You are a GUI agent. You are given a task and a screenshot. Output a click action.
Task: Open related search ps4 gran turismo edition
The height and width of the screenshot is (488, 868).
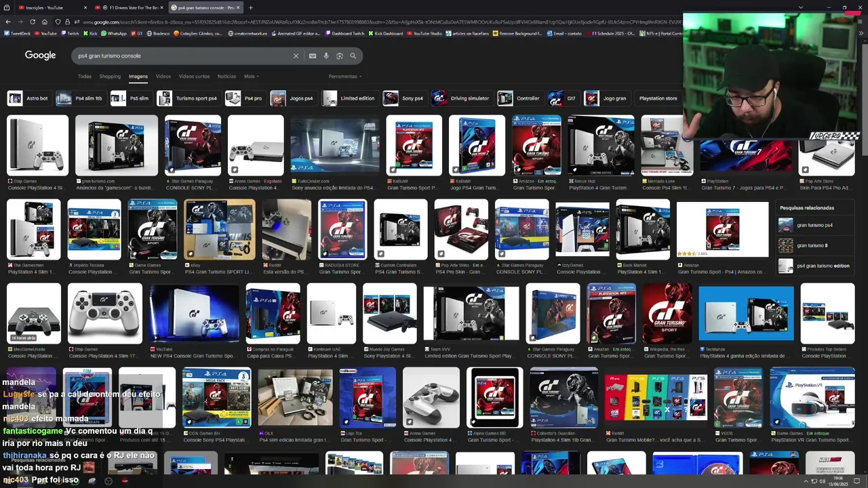click(815, 266)
